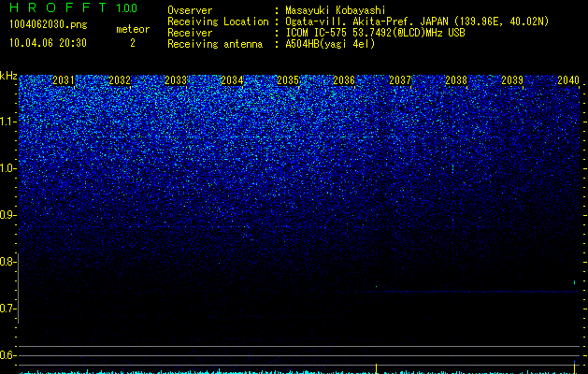Viewport: 588px width, 374px height.
Task: Click the small meteor echo before 2037
Action: [376, 287]
